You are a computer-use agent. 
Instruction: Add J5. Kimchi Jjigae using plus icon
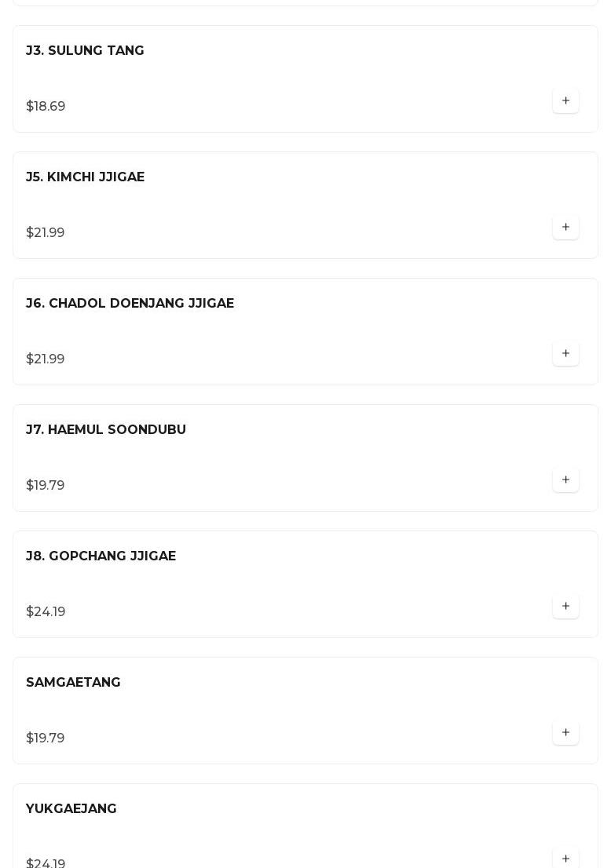[x=565, y=227]
